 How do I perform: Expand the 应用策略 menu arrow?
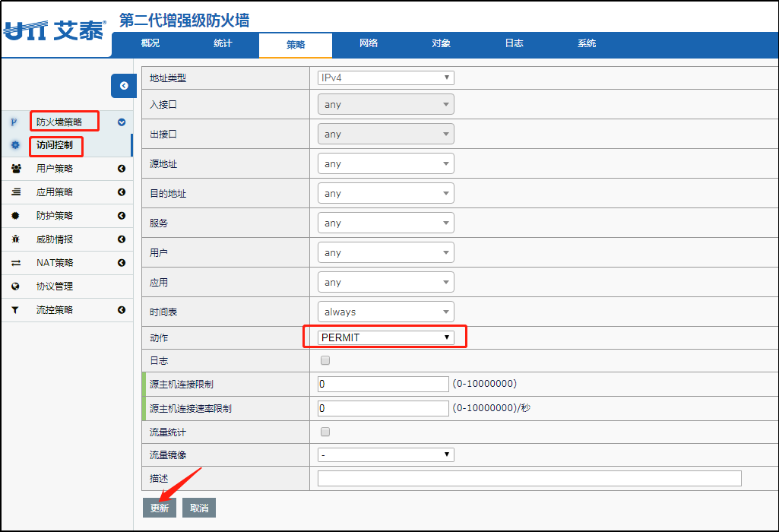(x=122, y=192)
